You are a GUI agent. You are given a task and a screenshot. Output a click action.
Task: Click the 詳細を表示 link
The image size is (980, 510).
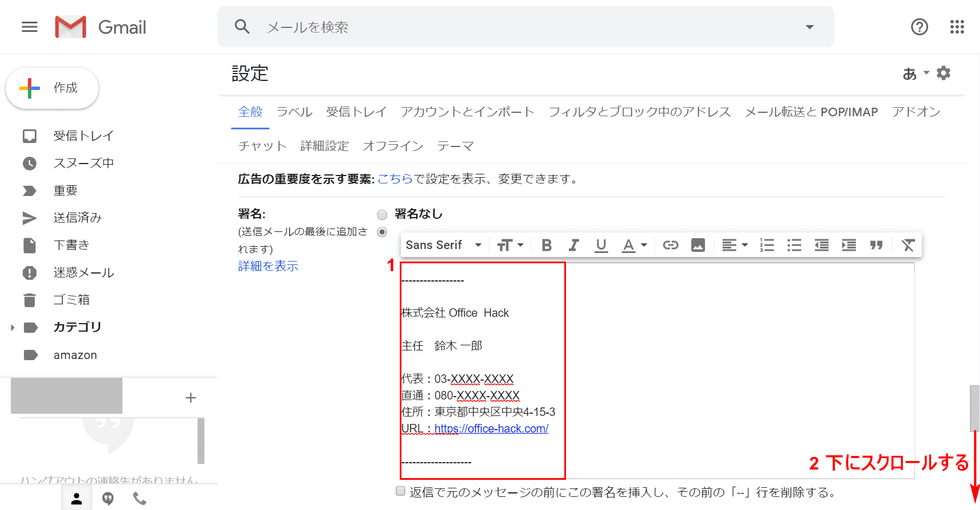(x=268, y=266)
